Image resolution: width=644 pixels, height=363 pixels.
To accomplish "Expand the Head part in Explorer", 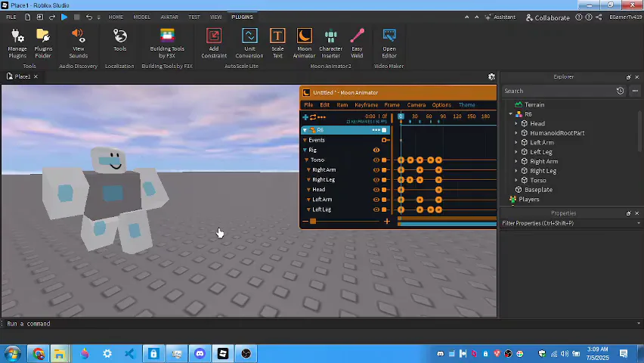I will click(516, 123).
